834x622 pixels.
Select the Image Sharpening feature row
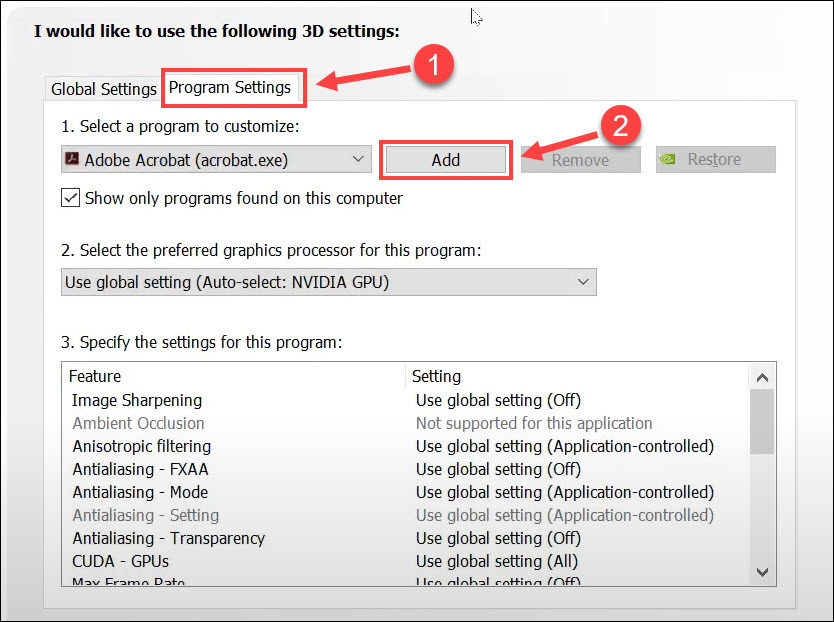tap(137, 400)
